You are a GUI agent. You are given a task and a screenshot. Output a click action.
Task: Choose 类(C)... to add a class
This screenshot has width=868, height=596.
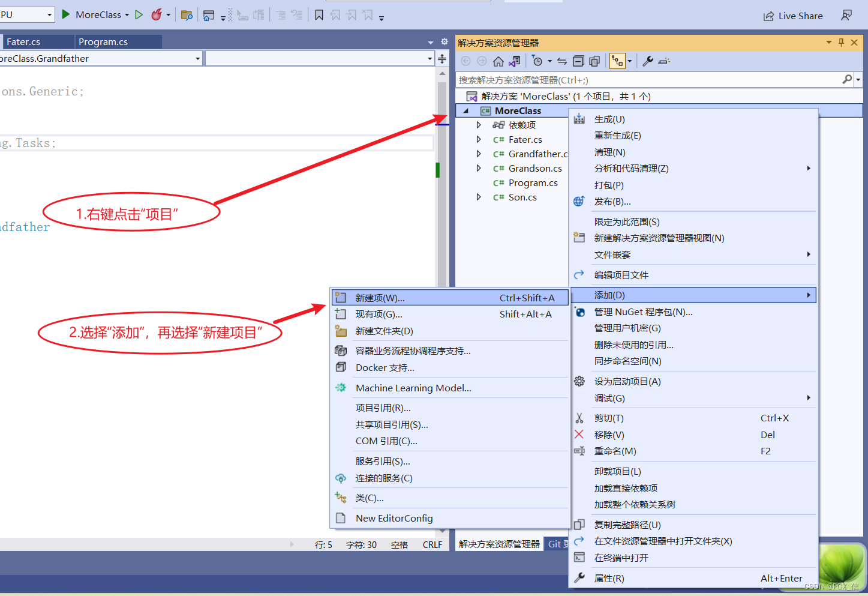click(450, 498)
